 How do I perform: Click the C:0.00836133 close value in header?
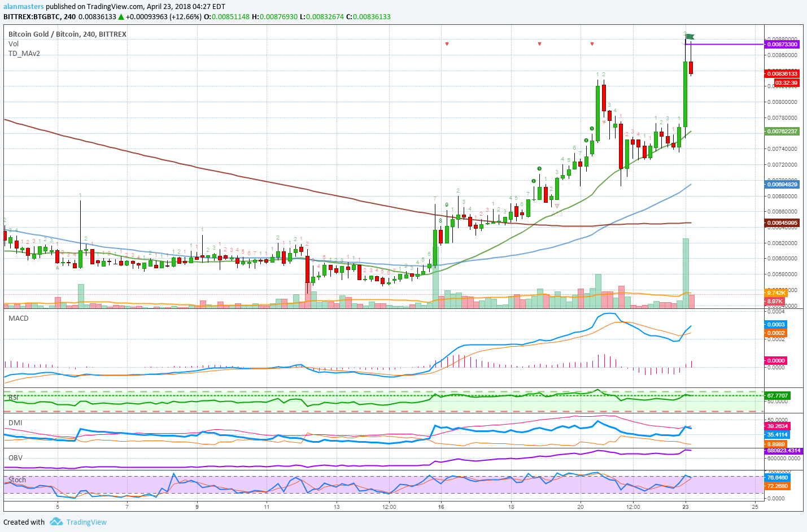pyautogui.click(x=368, y=16)
